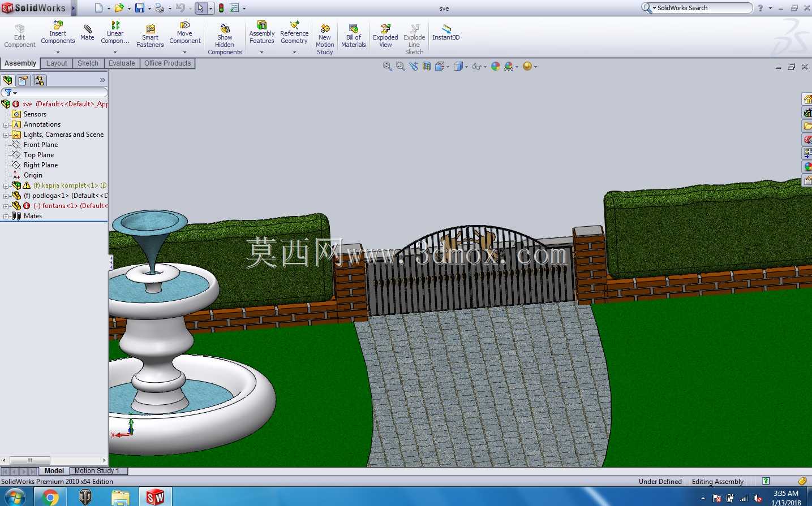812x506 pixels.
Task: Switch to Office Products tab
Action: click(167, 63)
